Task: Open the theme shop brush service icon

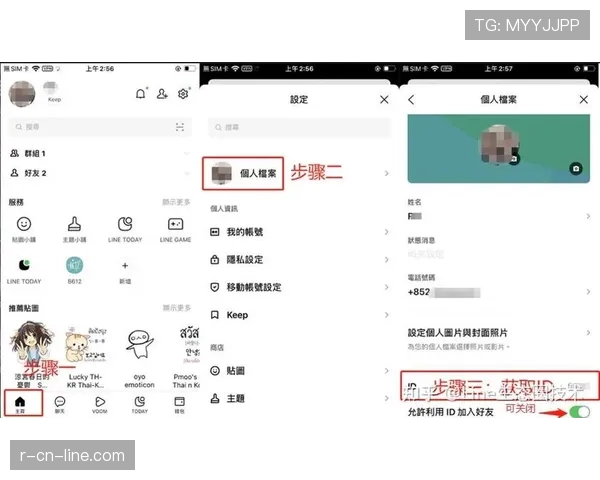Action: point(74,224)
